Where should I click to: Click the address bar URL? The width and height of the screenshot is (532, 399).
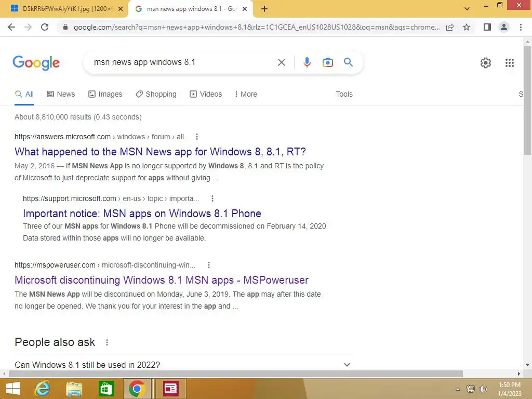pyautogui.click(x=257, y=27)
